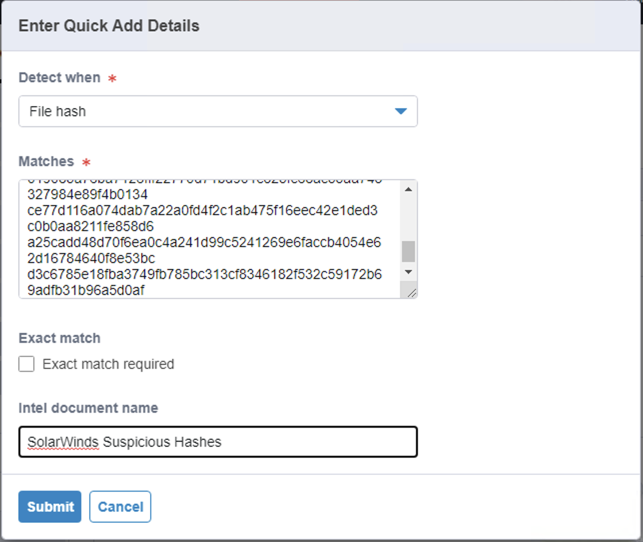Open the Detect when File hash dropdown
Screen dimensions: 643x542
tap(218, 111)
